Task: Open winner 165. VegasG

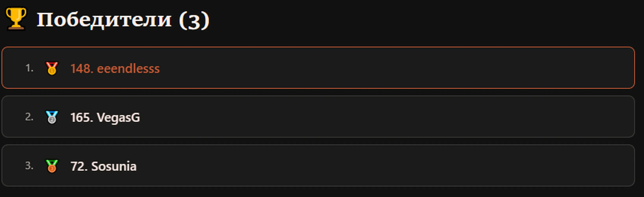Action: click(x=105, y=117)
